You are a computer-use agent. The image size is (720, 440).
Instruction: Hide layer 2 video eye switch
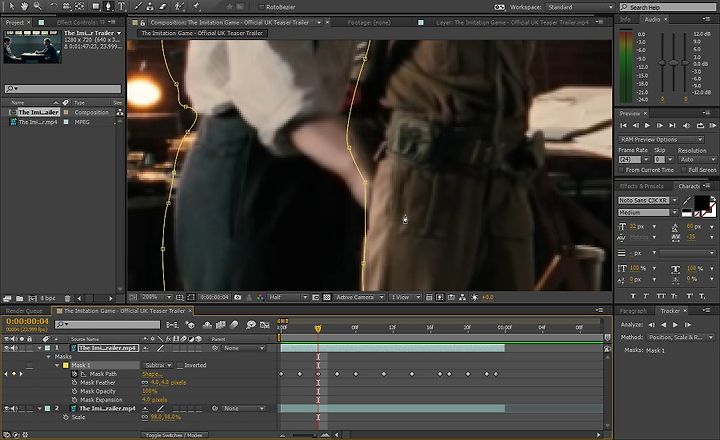[6, 408]
